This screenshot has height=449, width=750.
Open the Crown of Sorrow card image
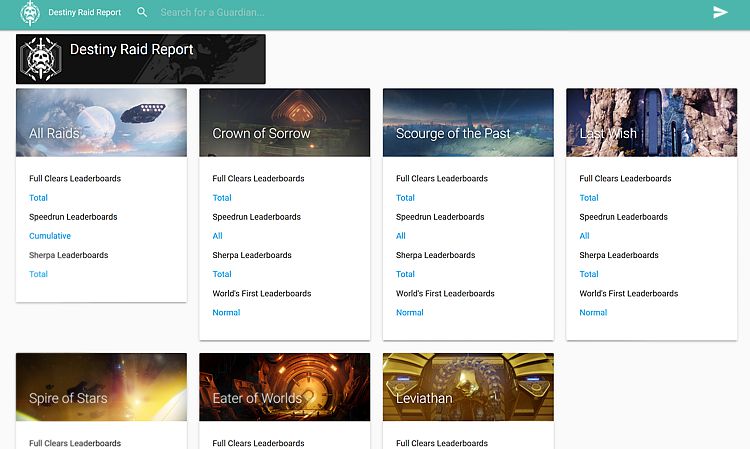tap(285, 122)
